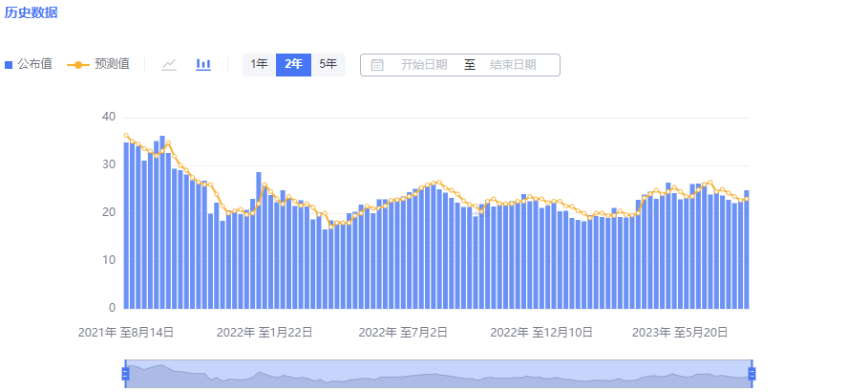Click the last blue bar at far right
868x392 pixels.
coord(747,250)
